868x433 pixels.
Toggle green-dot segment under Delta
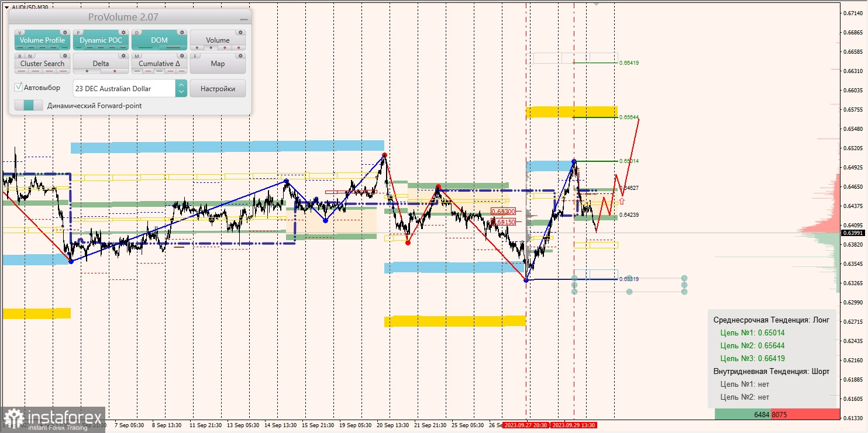[x=87, y=71]
